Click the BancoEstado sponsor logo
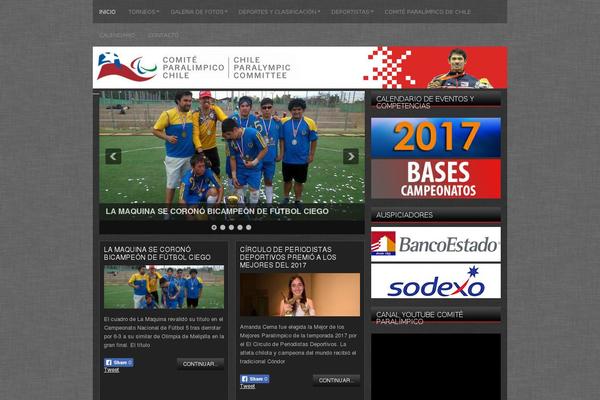The image size is (600, 400). tap(436, 244)
